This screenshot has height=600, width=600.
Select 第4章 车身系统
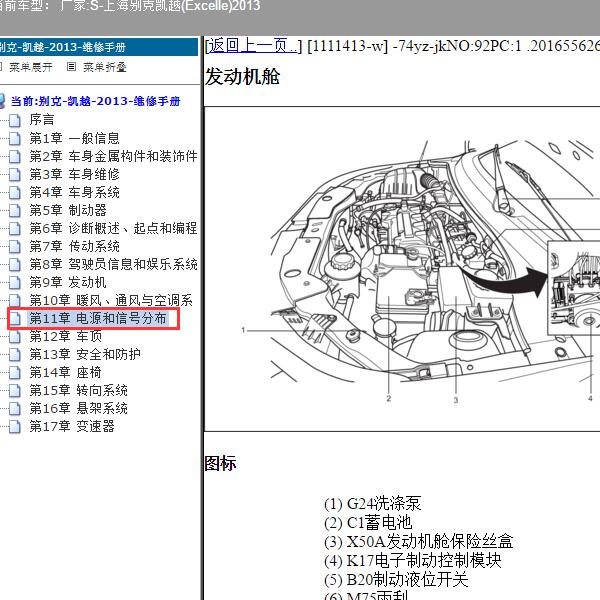point(75,192)
